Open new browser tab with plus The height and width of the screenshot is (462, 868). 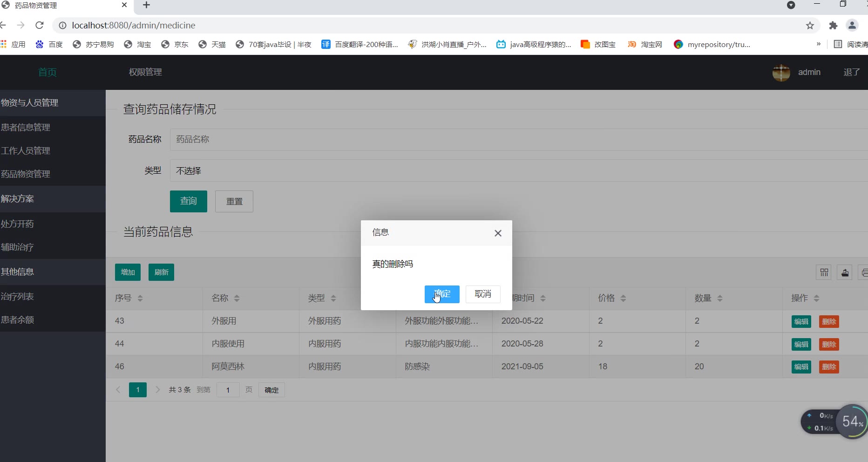[x=146, y=5]
